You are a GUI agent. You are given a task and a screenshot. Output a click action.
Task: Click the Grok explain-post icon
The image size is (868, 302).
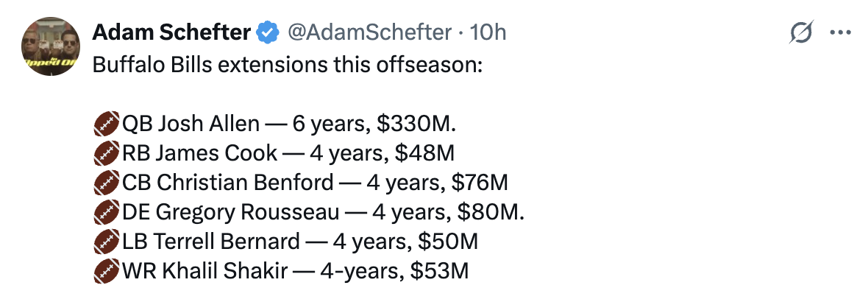pos(802,33)
